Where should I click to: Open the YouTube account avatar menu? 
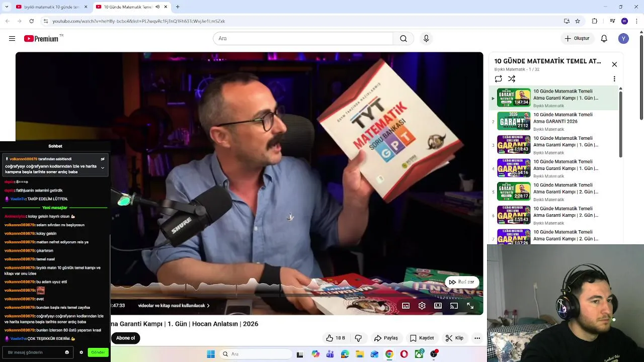(623, 39)
